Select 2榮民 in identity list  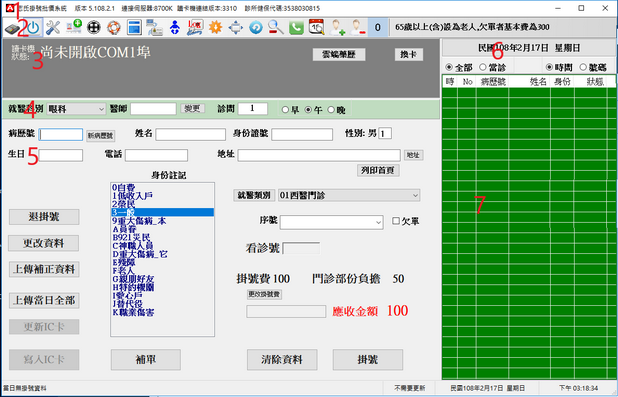click(x=162, y=204)
